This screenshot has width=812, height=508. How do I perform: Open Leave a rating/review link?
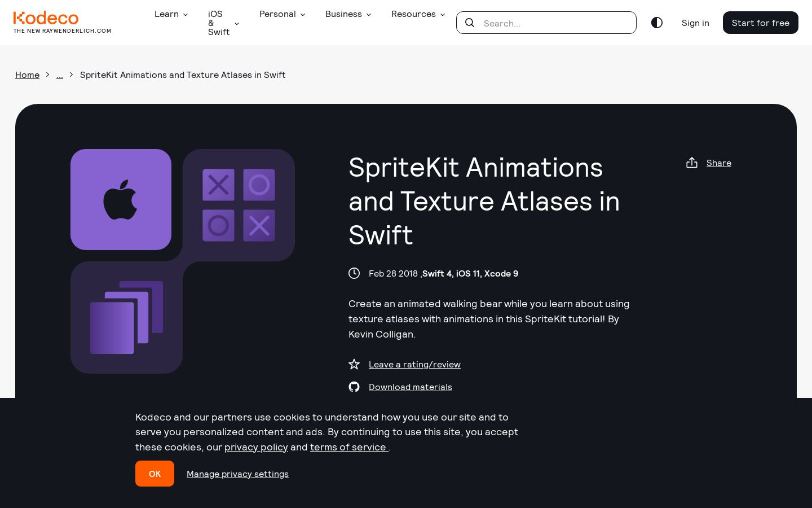click(x=414, y=364)
